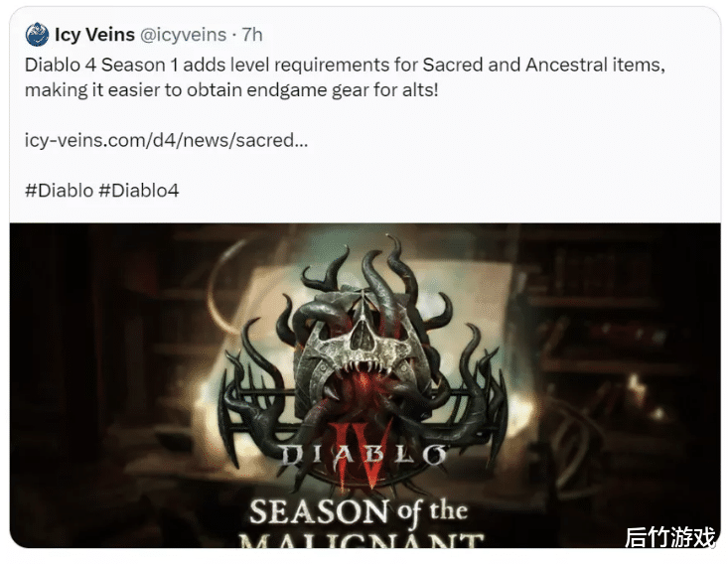
Task: Open the Season of the Malignant preview image
Action: [364, 385]
